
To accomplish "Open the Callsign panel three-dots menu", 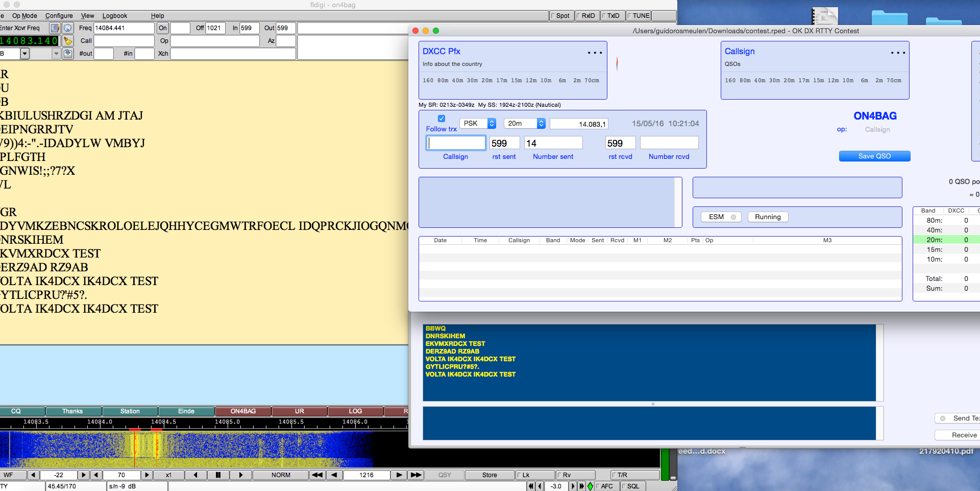I will click(898, 53).
